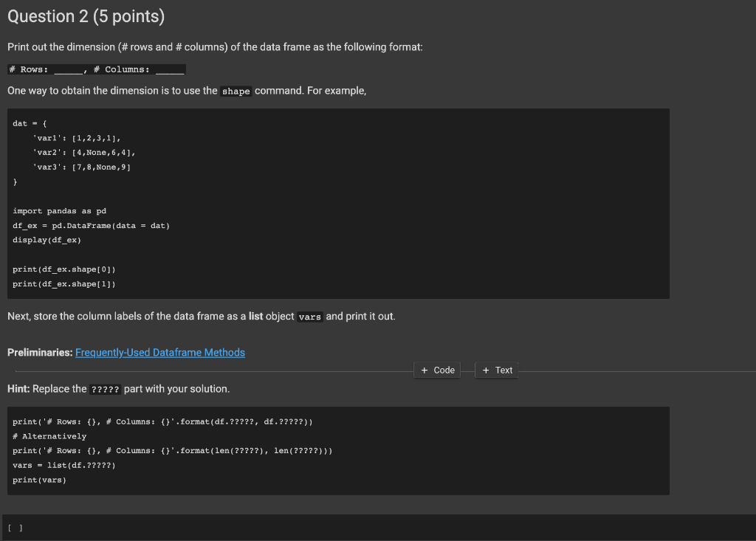Click the plus icon on the Code button
Screen dimensions: 756x541
[x=425, y=370]
